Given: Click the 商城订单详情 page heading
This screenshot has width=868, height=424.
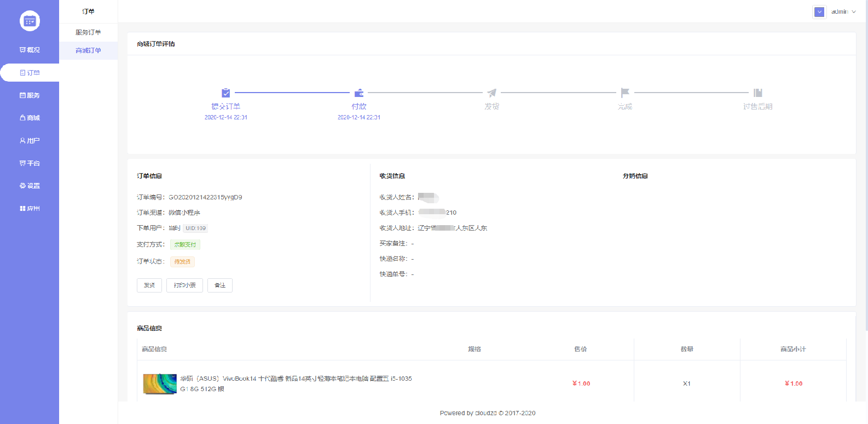Looking at the screenshot, I should (156, 44).
